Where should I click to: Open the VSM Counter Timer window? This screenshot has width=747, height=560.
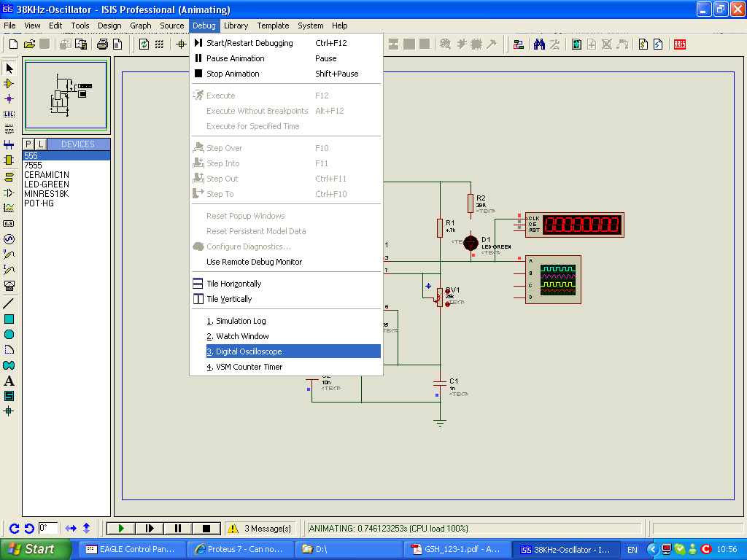point(286,366)
